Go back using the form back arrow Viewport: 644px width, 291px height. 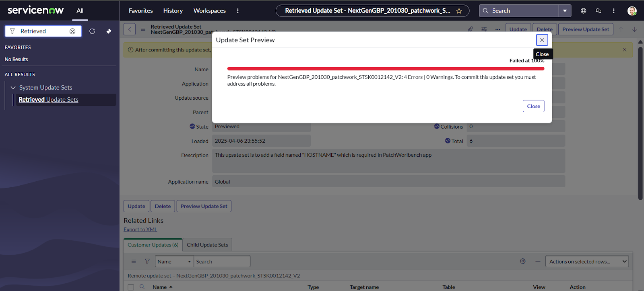coord(130,29)
